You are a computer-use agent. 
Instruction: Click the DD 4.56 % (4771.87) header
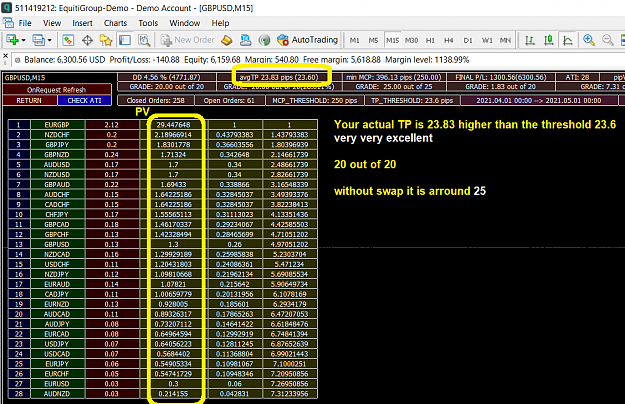(x=167, y=77)
